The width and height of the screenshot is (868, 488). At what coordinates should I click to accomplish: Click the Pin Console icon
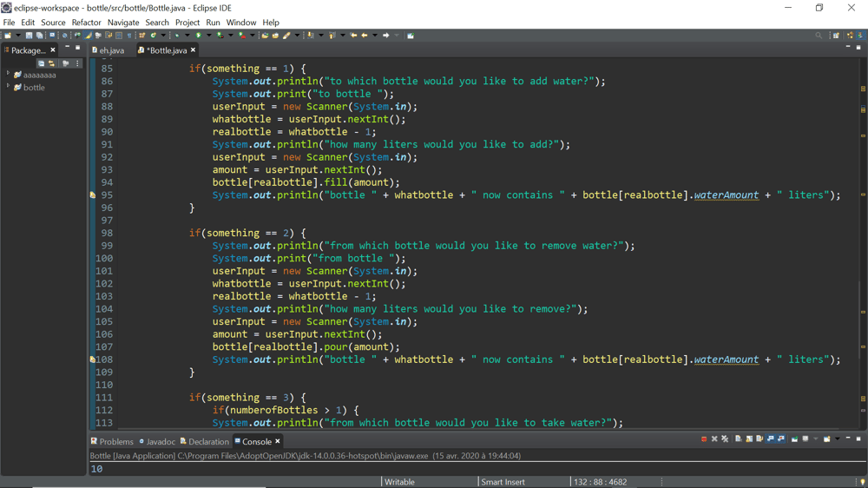point(795,439)
